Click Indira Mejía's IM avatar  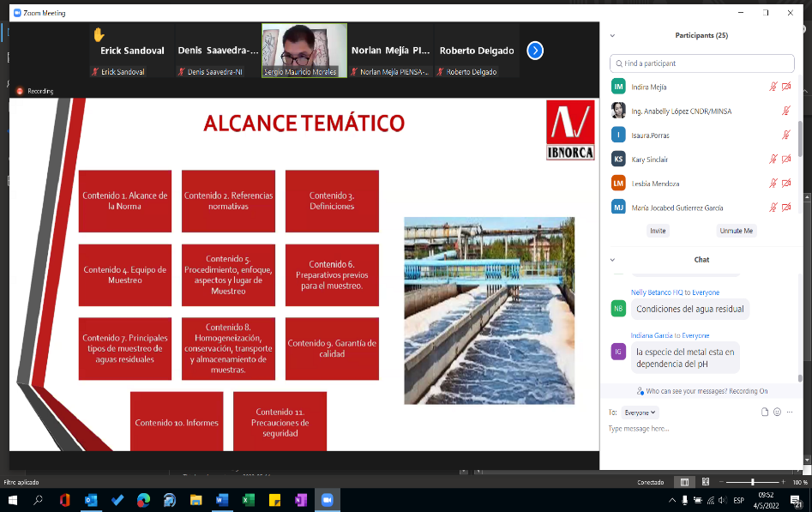pos(618,87)
